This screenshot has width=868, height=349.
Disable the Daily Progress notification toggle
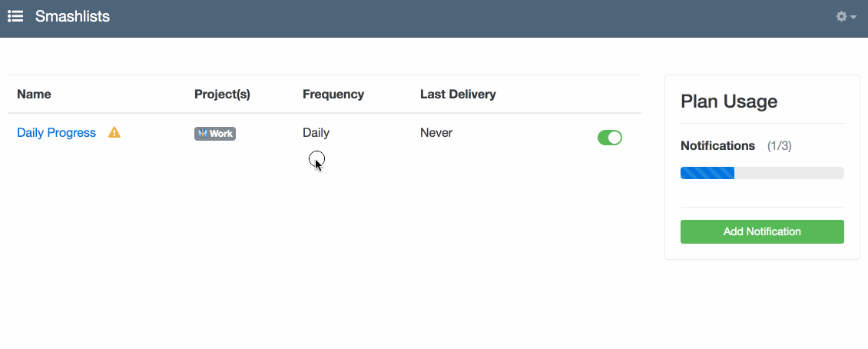[609, 138]
